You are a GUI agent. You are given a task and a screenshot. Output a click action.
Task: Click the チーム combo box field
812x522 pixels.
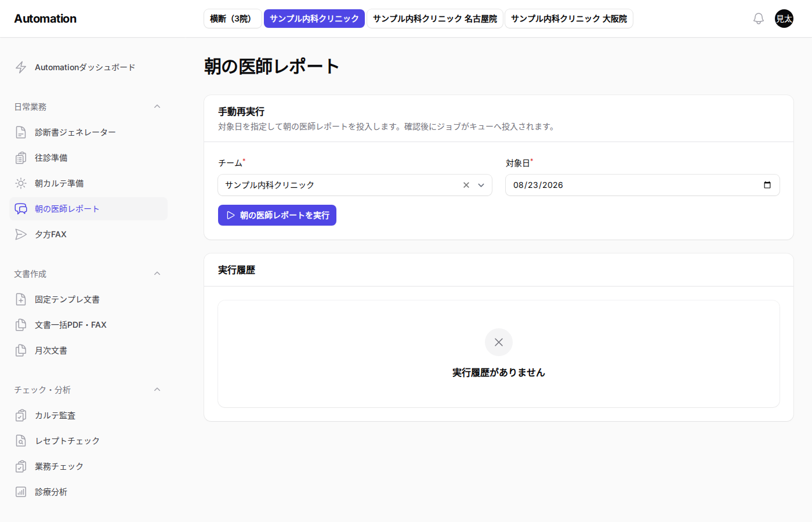pyautogui.click(x=355, y=185)
